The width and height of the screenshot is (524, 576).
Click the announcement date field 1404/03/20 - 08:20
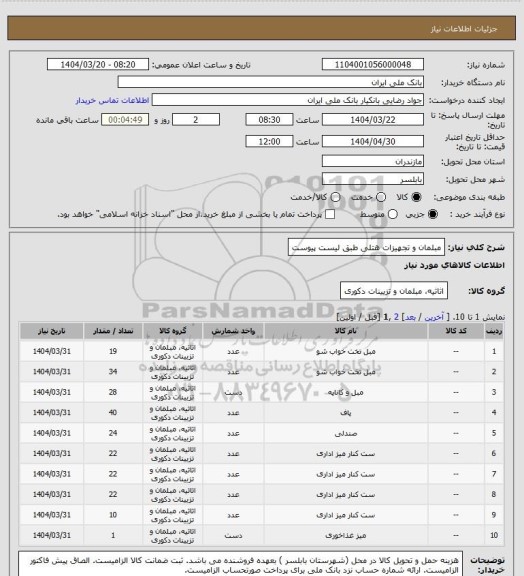(98, 64)
